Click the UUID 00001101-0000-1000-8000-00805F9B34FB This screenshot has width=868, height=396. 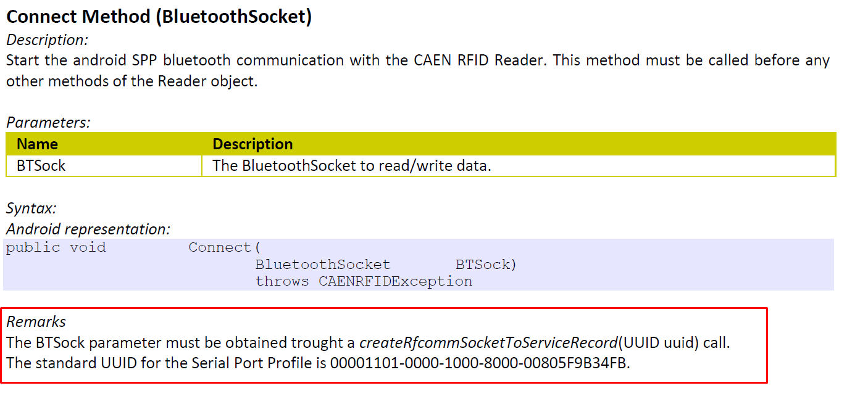(479, 363)
